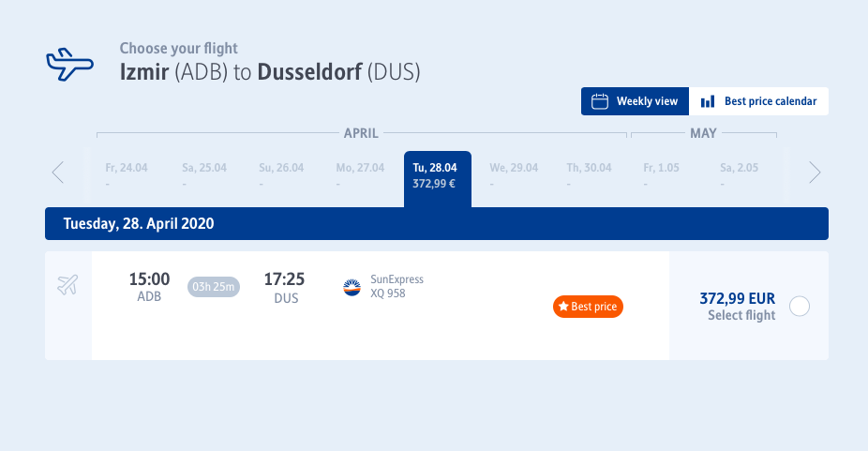Show previous week with left arrow
The width and height of the screenshot is (868, 451).
click(58, 173)
